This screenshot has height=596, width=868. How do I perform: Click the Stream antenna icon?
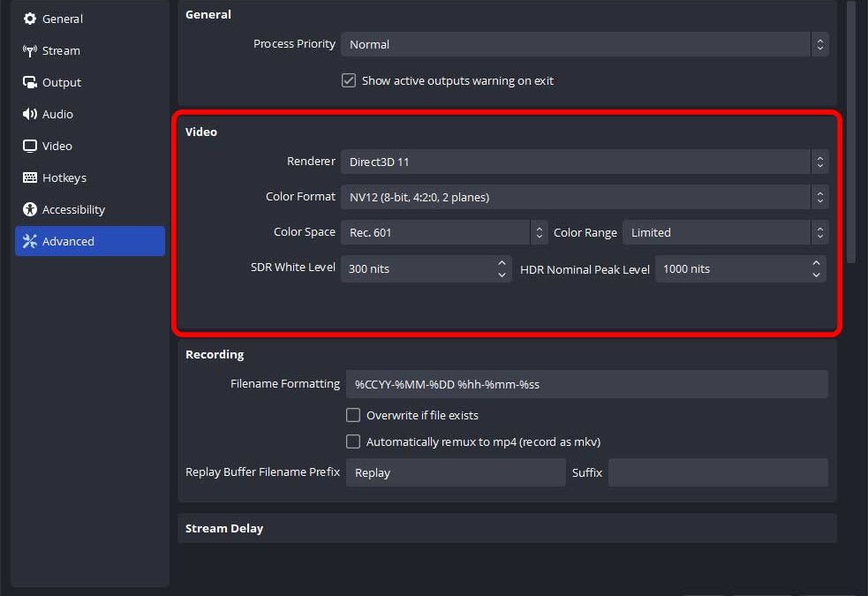point(30,50)
